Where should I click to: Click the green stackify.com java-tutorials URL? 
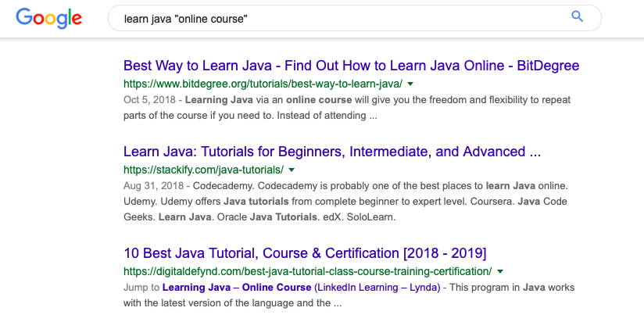tap(203, 170)
